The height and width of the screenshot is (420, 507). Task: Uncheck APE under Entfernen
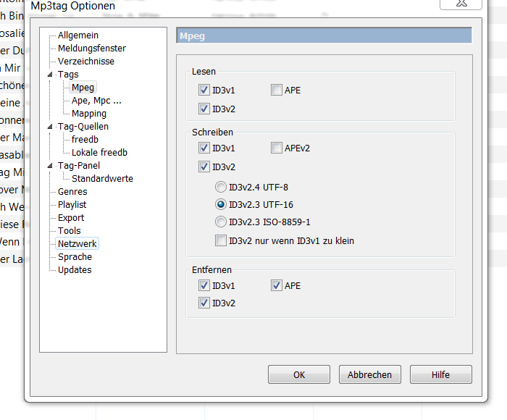[277, 285]
